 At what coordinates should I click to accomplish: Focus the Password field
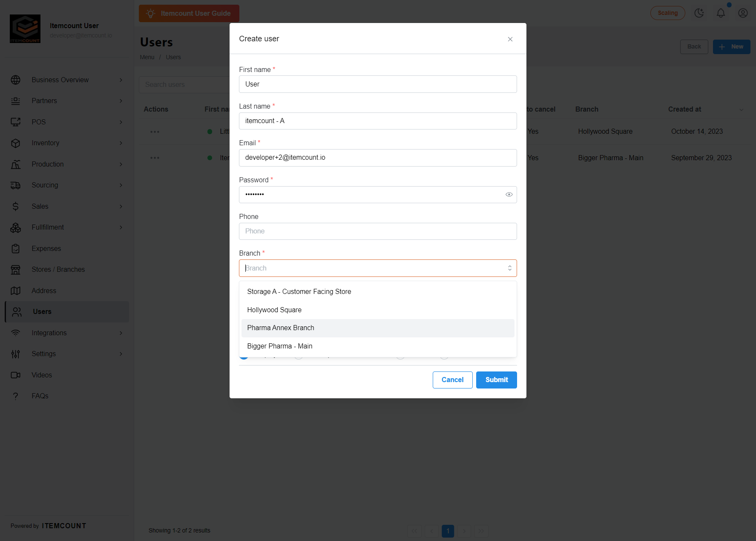pos(378,195)
